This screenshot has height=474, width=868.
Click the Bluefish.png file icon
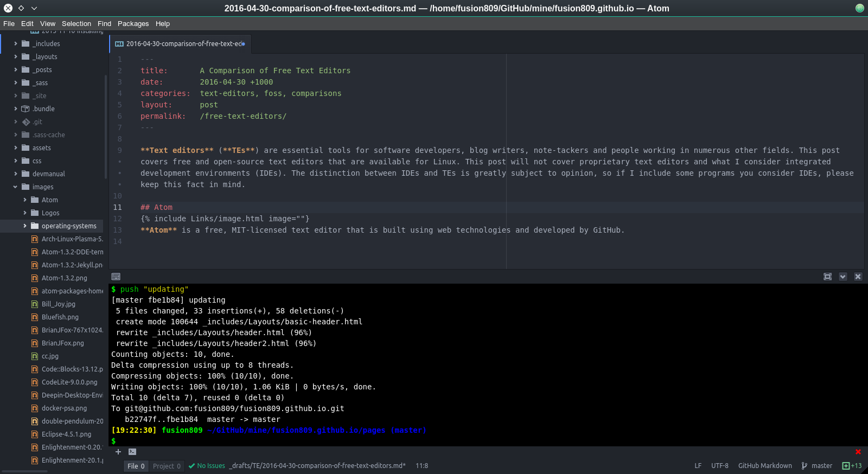(x=35, y=317)
